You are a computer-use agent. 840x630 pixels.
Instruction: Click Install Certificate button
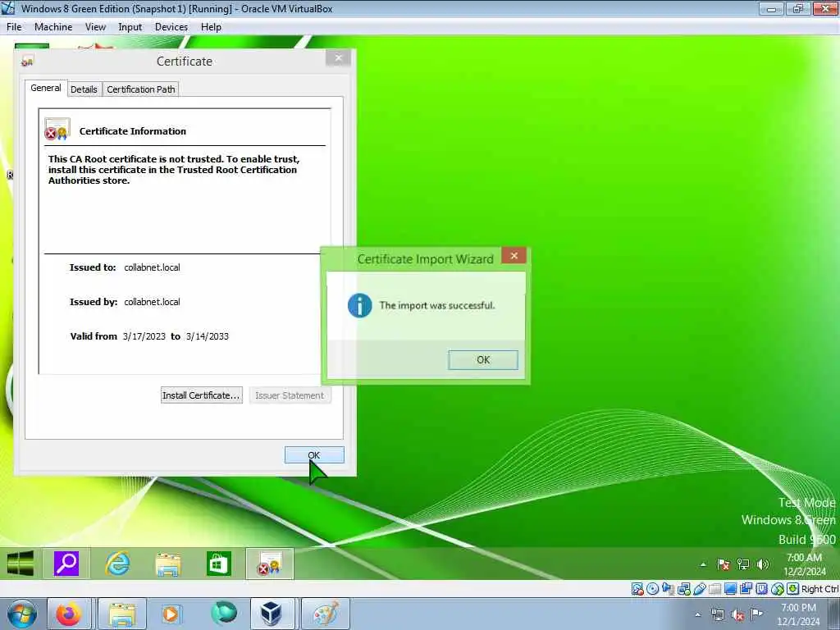(202, 395)
